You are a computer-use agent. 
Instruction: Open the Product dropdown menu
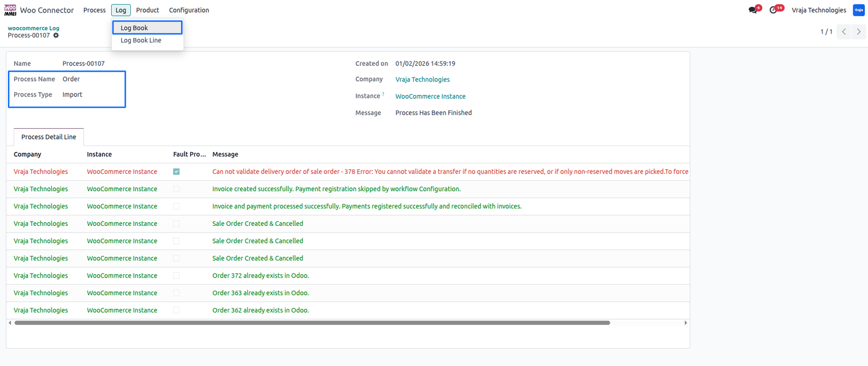tap(148, 10)
